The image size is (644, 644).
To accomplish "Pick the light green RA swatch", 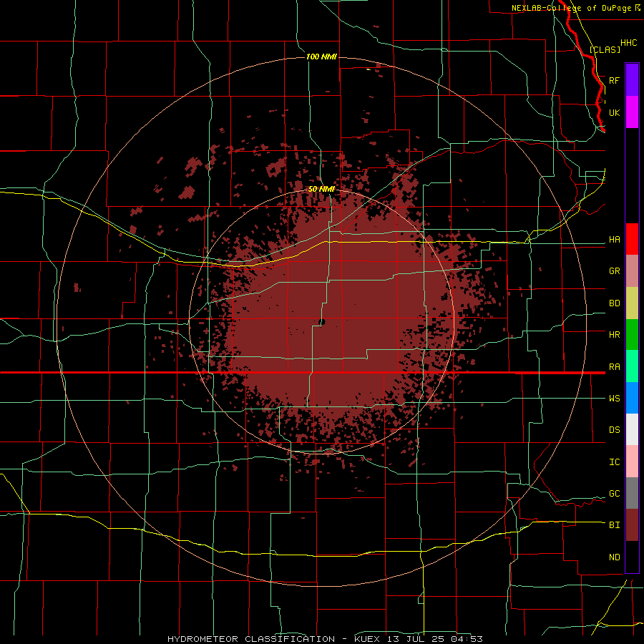I will pyautogui.click(x=632, y=366).
